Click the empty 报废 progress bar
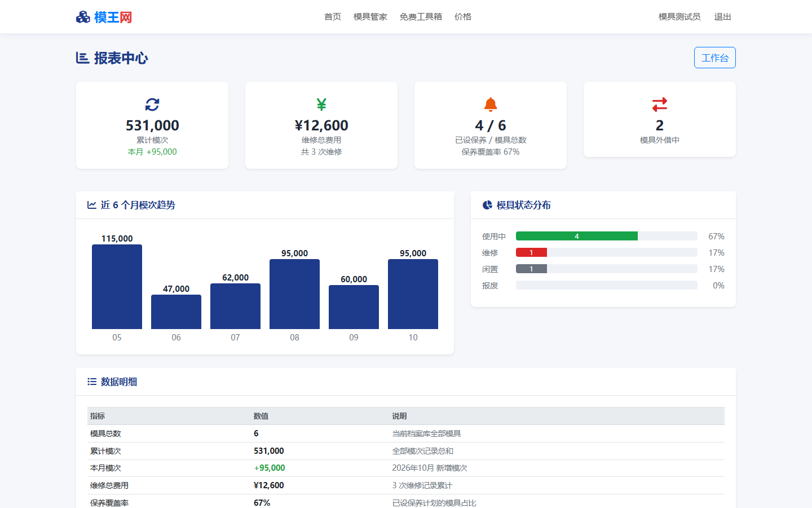812x508 pixels. [x=607, y=285]
